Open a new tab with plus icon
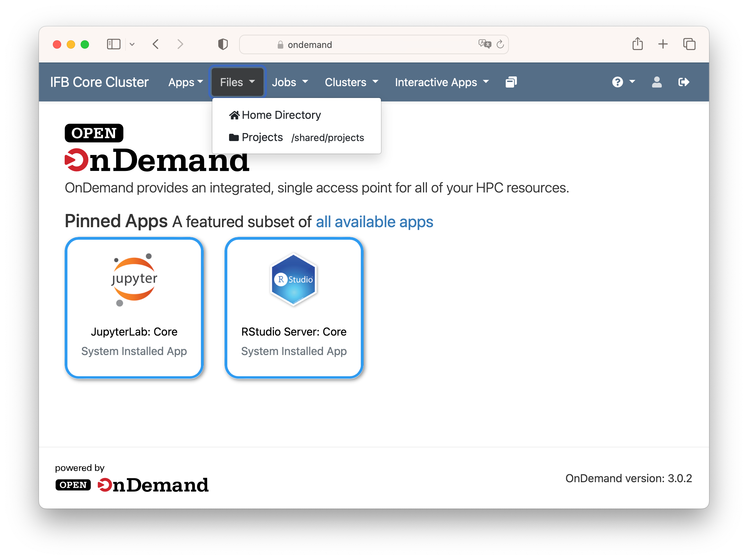The image size is (748, 560). pyautogui.click(x=663, y=44)
